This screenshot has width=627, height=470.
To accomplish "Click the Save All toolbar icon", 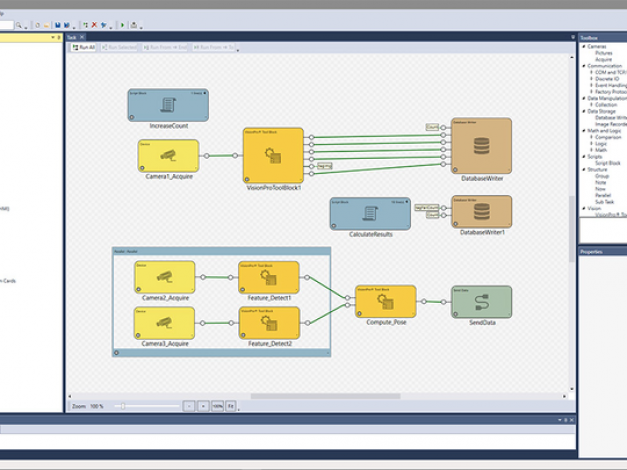I will tap(66, 25).
